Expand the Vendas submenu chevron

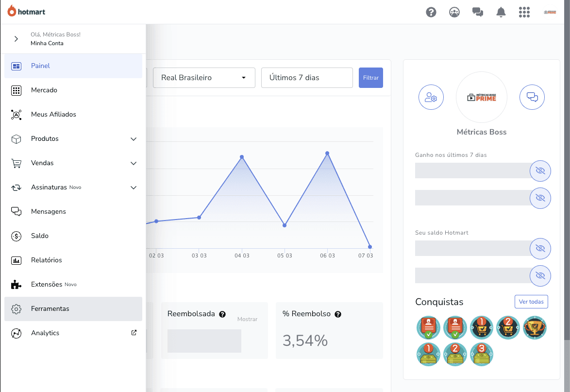click(134, 163)
